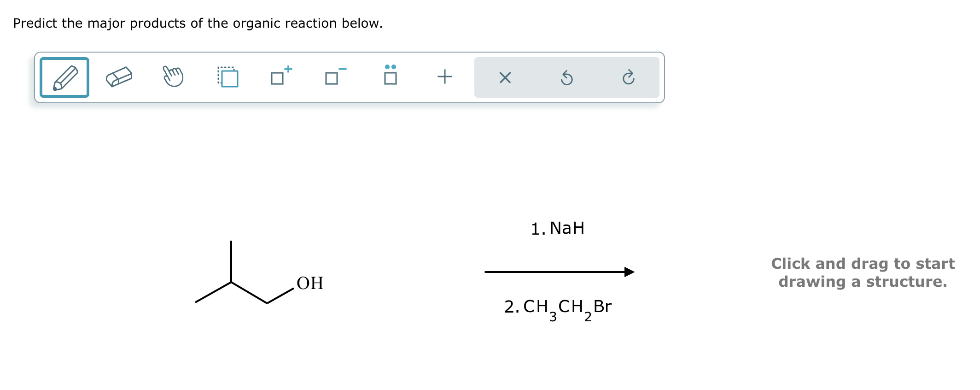
Task: Toggle off the pencil tool selection
Action: click(64, 77)
